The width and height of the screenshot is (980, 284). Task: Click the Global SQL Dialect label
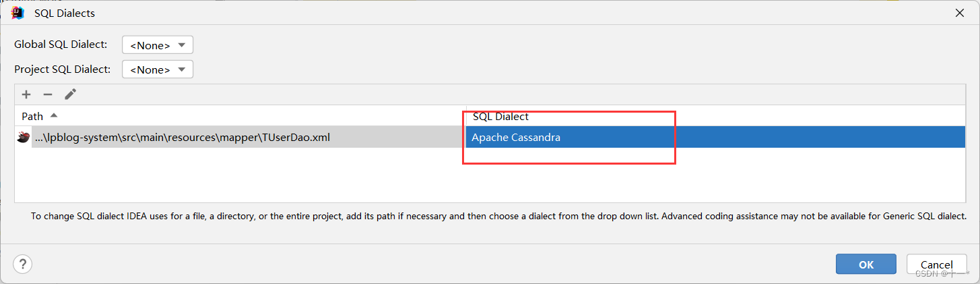pos(61,45)
